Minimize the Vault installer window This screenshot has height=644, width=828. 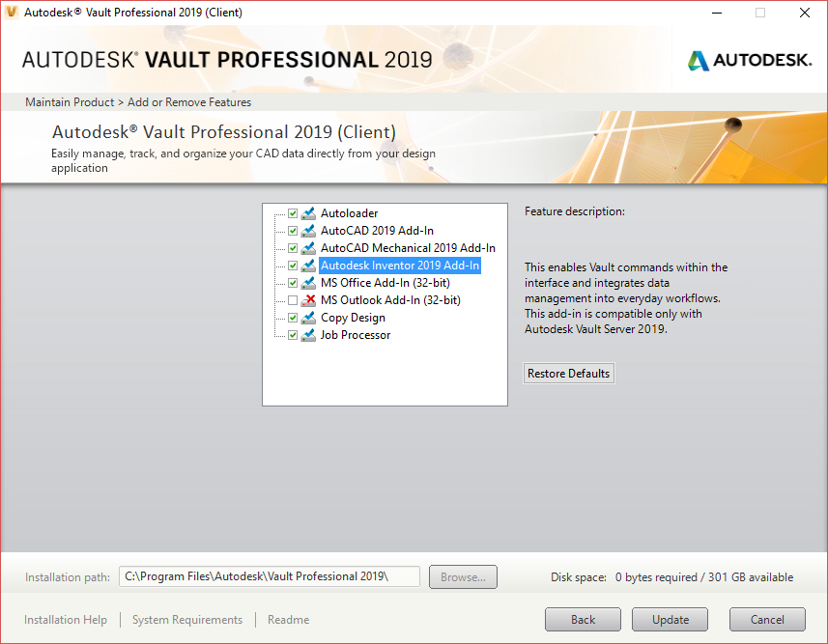(x=717, y=13)
